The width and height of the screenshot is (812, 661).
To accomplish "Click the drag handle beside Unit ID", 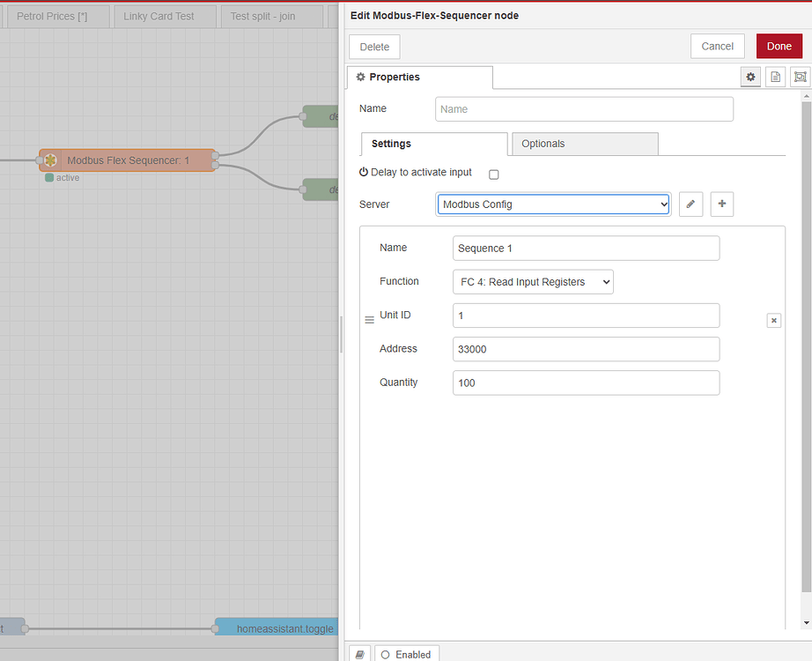I will point(369,318).
